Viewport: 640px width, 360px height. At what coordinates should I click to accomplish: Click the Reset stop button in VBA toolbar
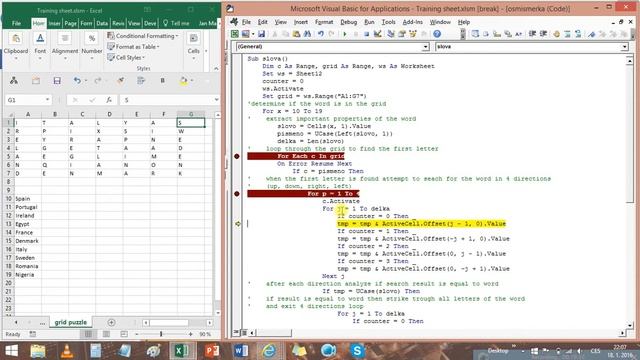[366, 34]
